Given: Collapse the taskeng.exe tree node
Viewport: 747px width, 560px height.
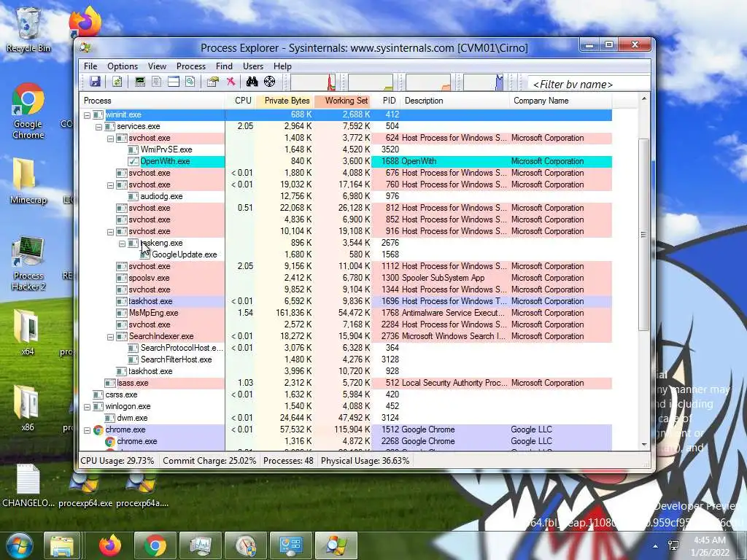Looking at the screenshot, I should coord(122,244).
